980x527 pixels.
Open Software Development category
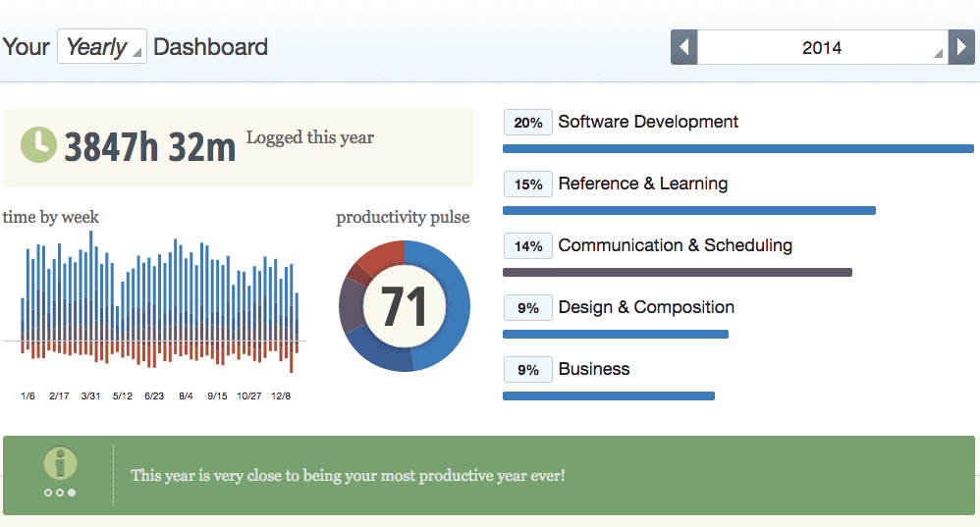[648, 122]
